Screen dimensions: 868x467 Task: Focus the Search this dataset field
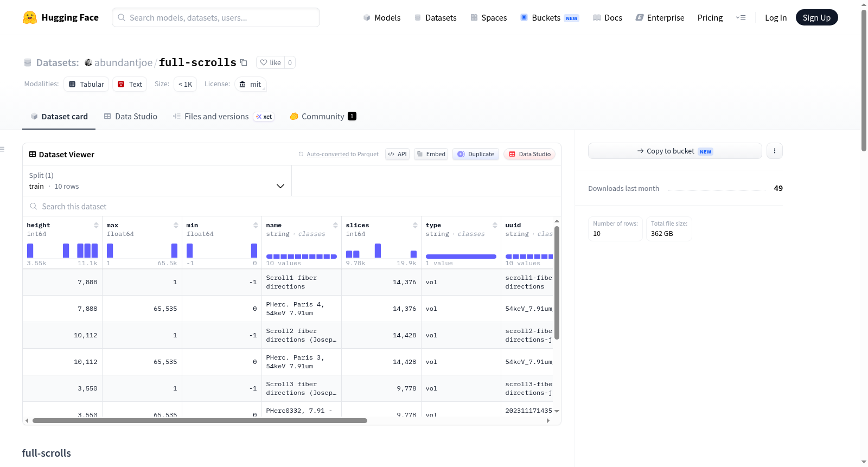point(292,206)
